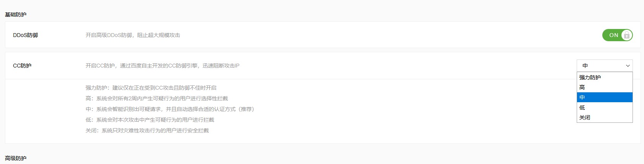This screenshot has height=164, width=644.
Task: Click the CC防护 row label
Action: tap(22, 66)
